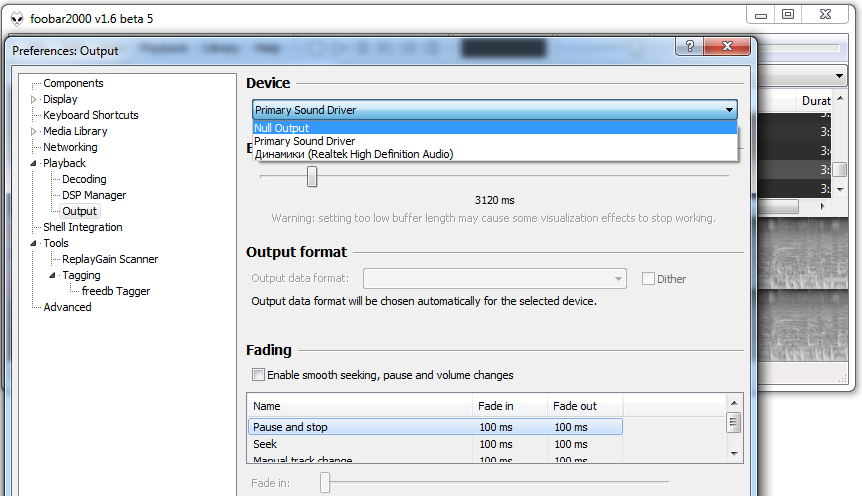Open the Output data format combo box
Viewport: 862px width, 496px height.
pos(494,279)
